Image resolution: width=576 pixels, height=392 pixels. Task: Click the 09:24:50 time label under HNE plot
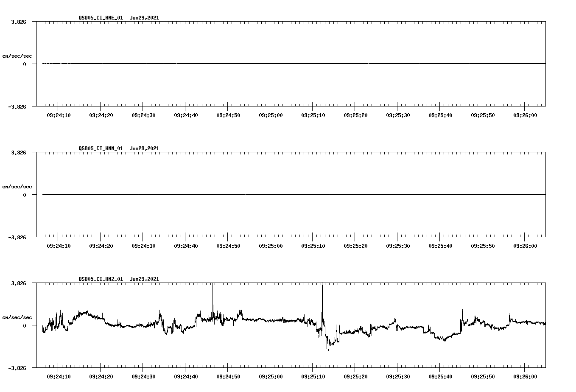coord(228,115)
